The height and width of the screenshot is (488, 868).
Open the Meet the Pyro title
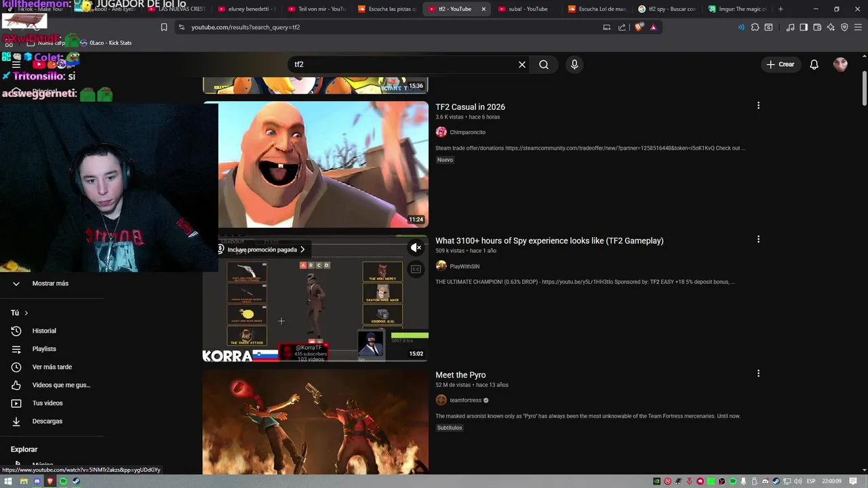pos(460,375)
